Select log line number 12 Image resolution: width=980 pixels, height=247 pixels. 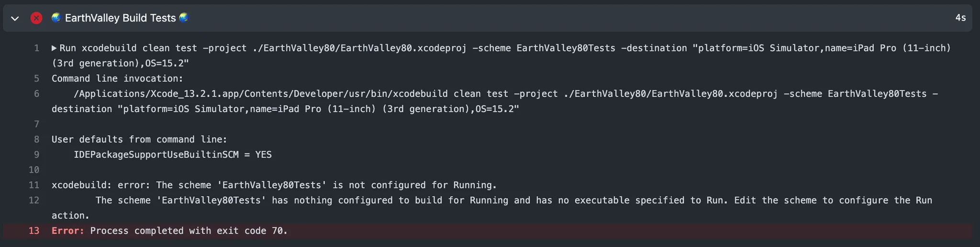(x=34, y=201)
